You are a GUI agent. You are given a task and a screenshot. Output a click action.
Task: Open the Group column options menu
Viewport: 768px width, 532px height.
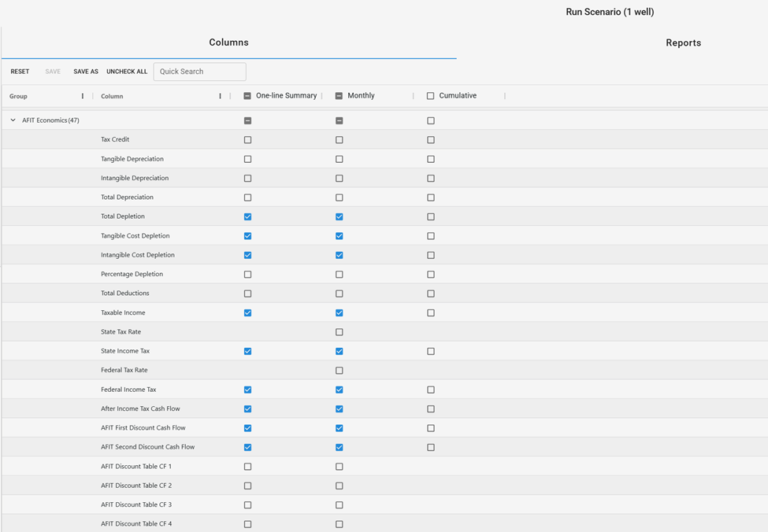[x=83, y=96]
